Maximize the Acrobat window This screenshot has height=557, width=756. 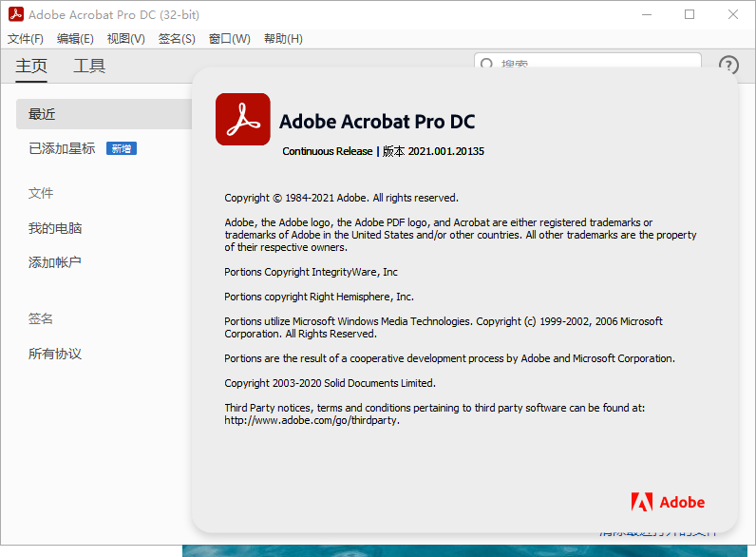point(690,14)
